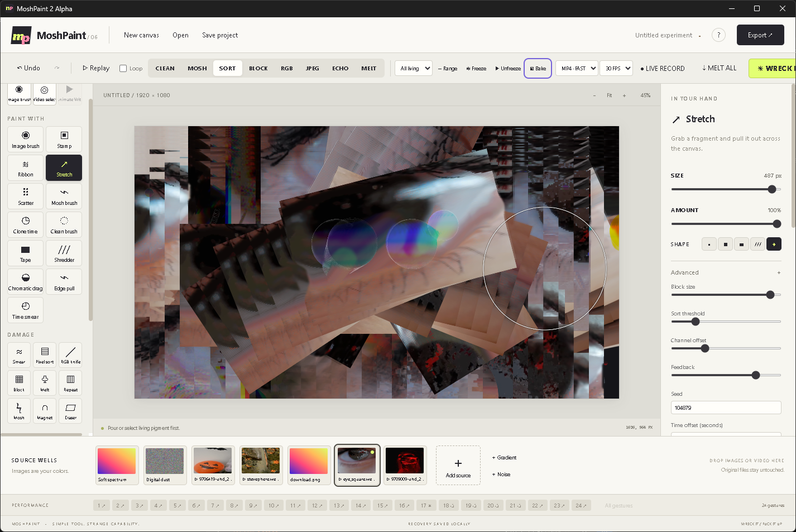Switch to MOSH mode tab
Screen dimensions: 796x532
(197, 69)
